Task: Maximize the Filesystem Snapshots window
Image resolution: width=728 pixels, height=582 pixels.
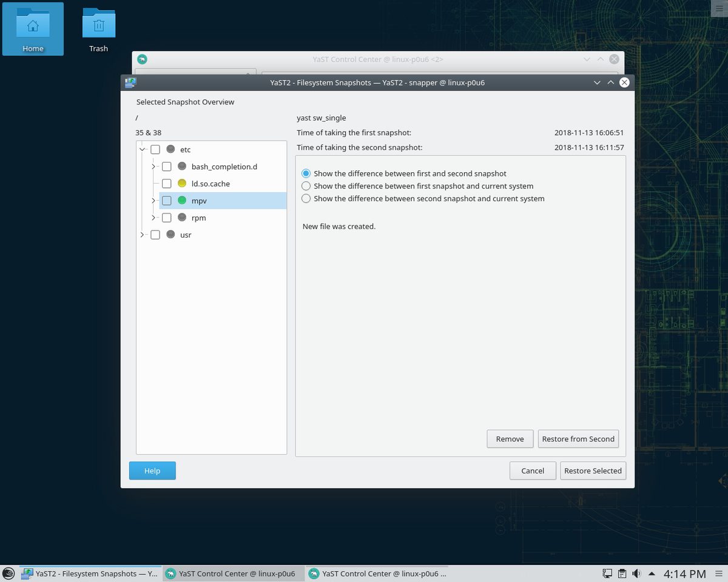Action: pos(611,82)
